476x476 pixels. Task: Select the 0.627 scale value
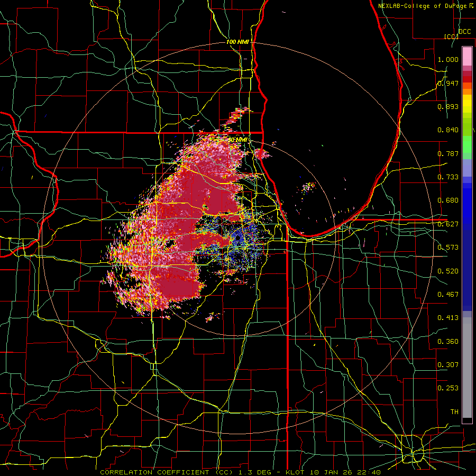click(448, 224)
